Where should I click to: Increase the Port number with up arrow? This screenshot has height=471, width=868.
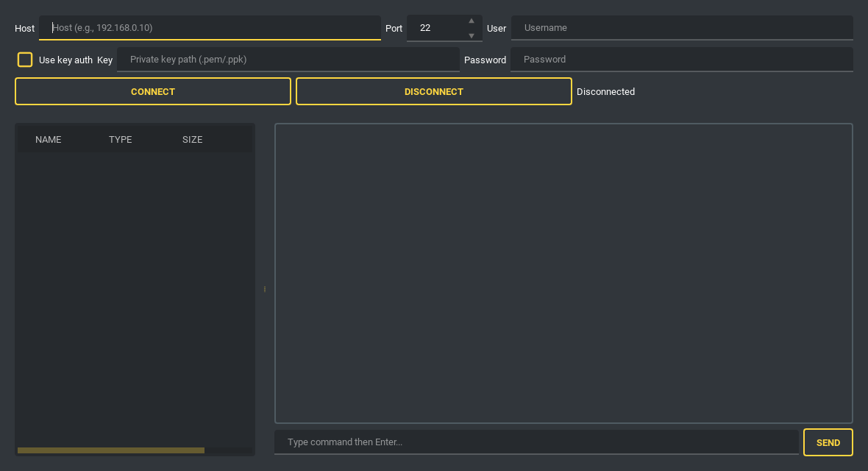pyautogui.click(x=471, y=21)
